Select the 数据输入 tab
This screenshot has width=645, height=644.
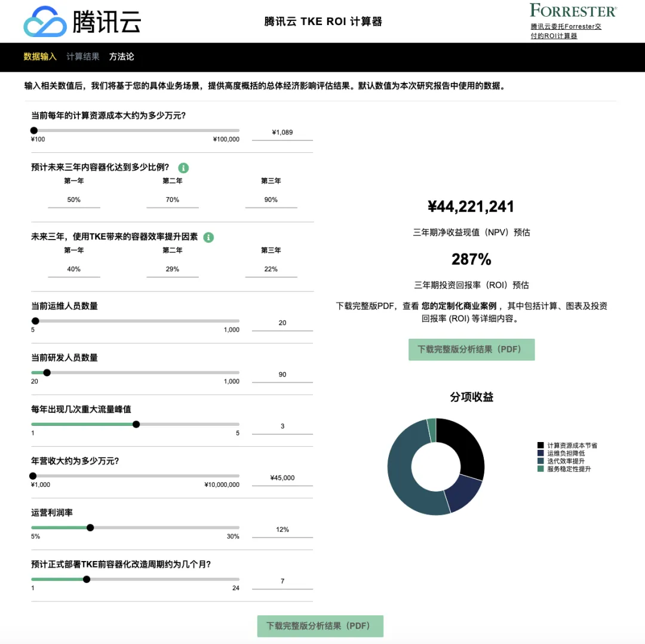pyautogui.click(x=39, y=57)
